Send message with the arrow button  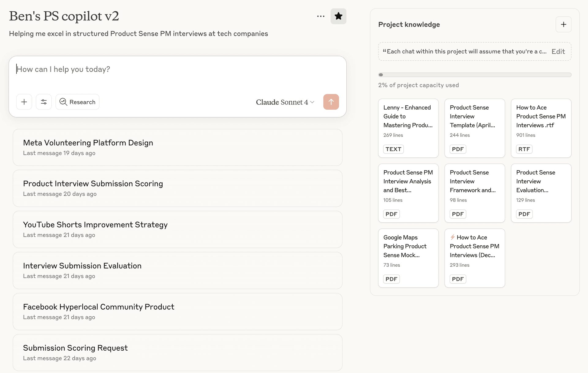pos(331,102)
